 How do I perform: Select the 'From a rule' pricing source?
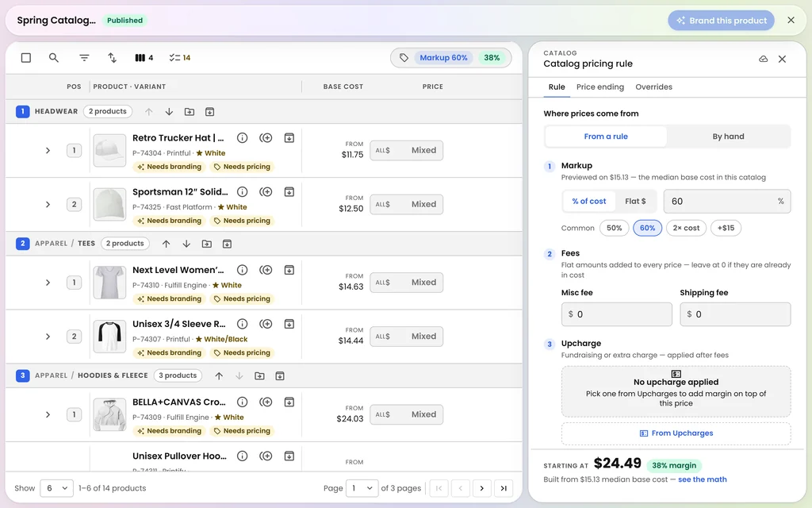[x=606, y=137]
